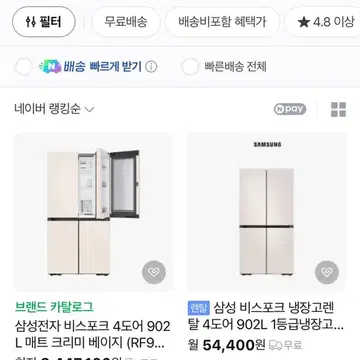Select the 배송비포함 혜택가 filter chip
This screenshot has width=360, height=360.
coord(222,22)
